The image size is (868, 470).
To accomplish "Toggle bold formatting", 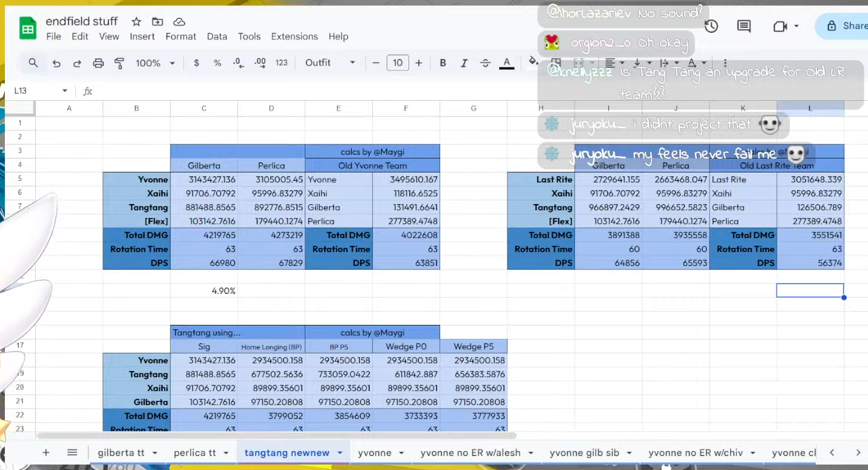I will tap(443, 63).
